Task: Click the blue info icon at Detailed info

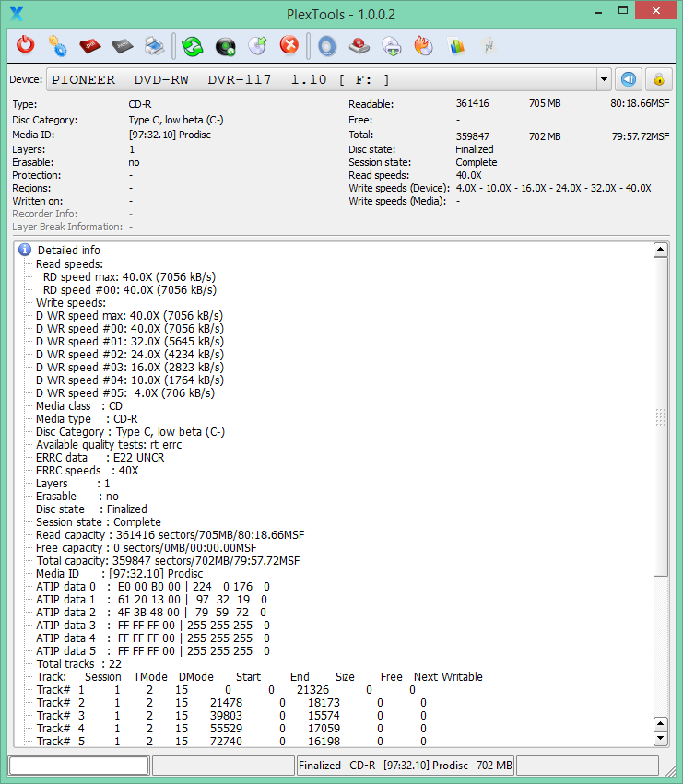Action: point(25,250)
